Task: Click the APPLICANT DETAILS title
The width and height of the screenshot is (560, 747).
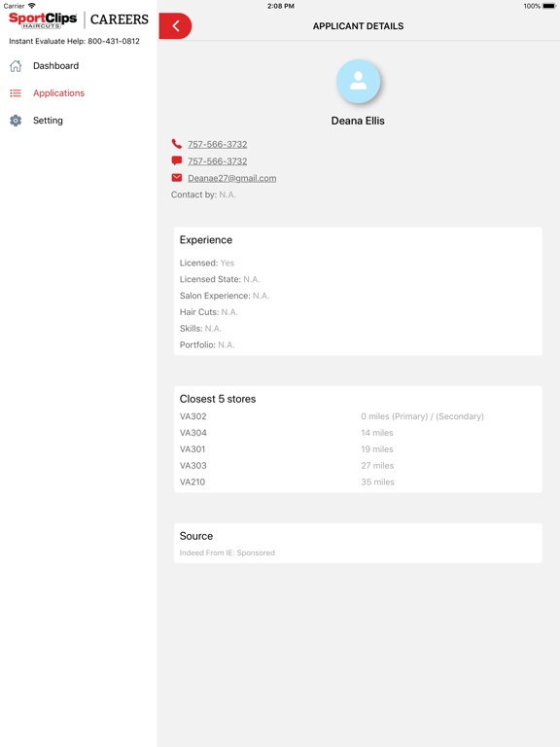Action: coord(358,26)
